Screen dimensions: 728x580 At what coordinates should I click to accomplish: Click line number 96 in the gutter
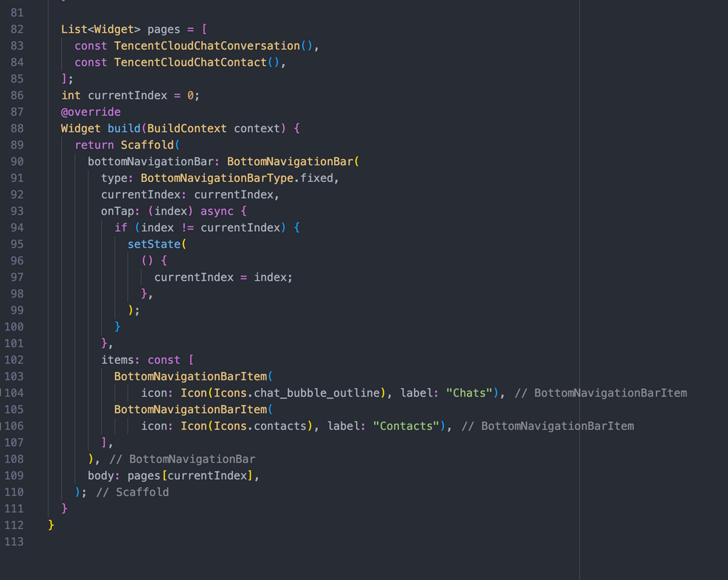[17, 261]
